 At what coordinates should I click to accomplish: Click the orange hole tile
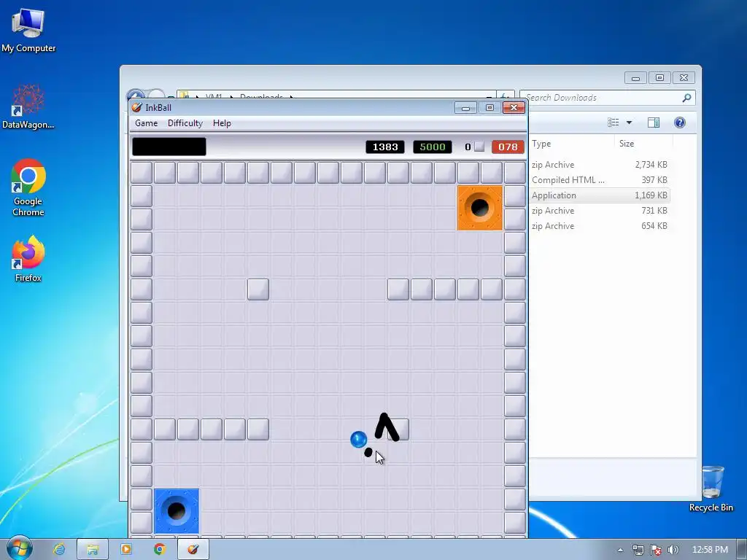[480, 208]
